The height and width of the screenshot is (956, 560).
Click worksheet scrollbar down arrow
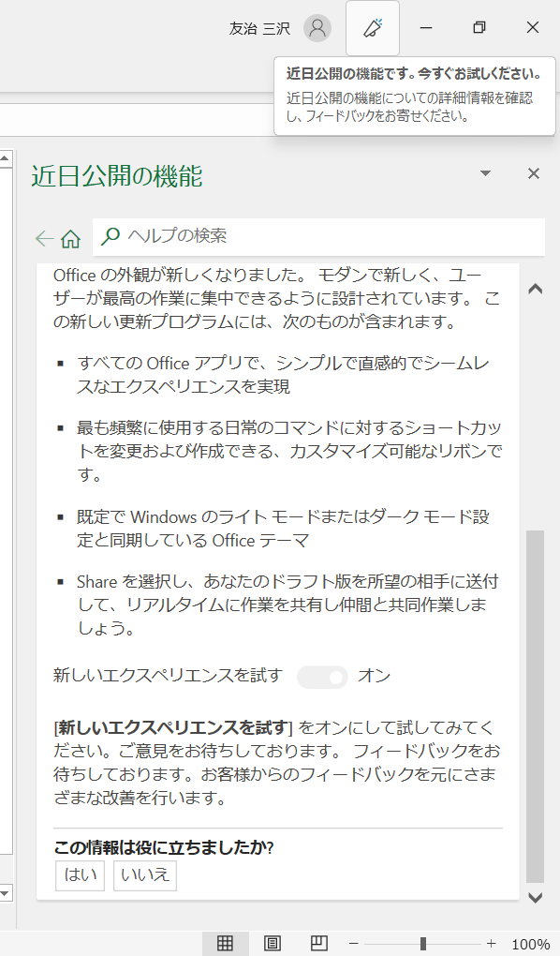pyautogui.click(x=6, y=893)
